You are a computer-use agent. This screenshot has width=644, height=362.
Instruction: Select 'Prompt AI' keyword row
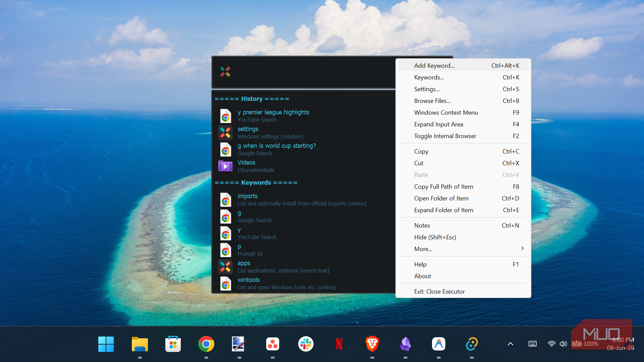tap(305, 250)
